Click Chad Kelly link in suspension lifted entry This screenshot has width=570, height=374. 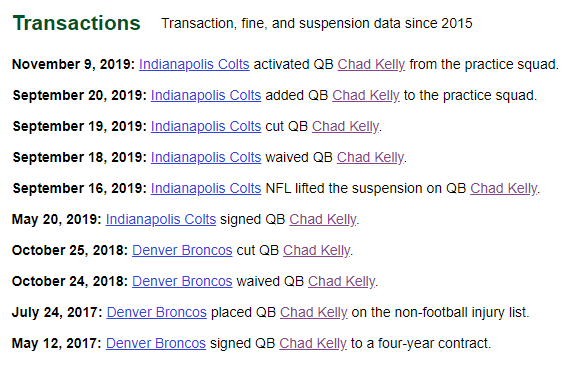[x=504, y=188]
